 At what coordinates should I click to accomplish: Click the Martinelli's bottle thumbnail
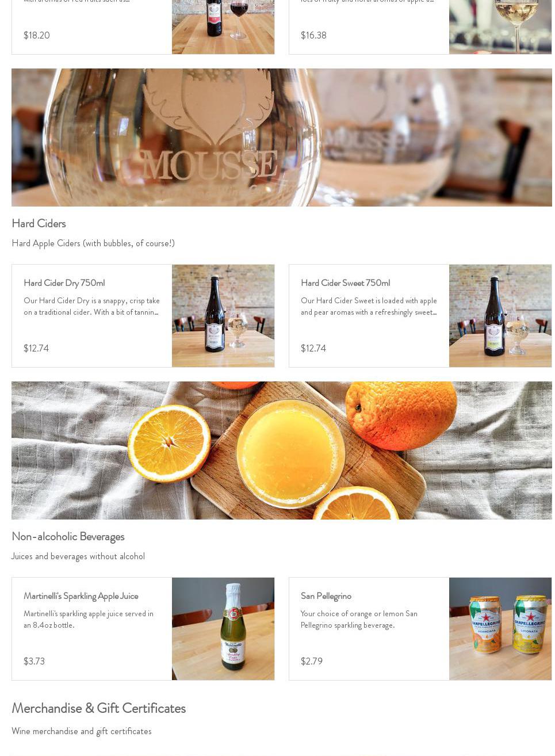pos(223,629)
